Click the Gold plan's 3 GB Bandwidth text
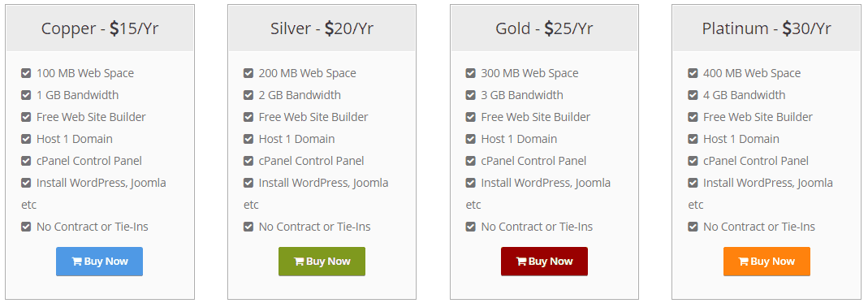The width and height of the screenshot is (868, 303). point(522,95)
